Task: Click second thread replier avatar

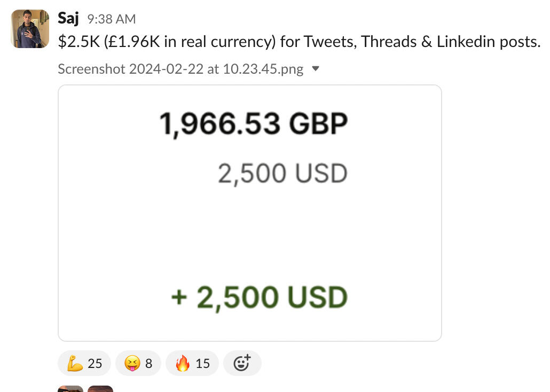Action: (100, 389)
